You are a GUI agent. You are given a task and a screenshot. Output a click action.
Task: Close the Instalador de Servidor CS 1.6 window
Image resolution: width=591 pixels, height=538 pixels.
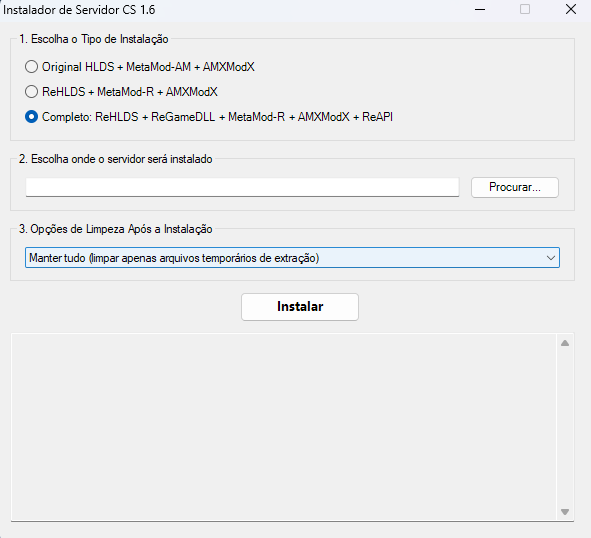tap(571, 9)
